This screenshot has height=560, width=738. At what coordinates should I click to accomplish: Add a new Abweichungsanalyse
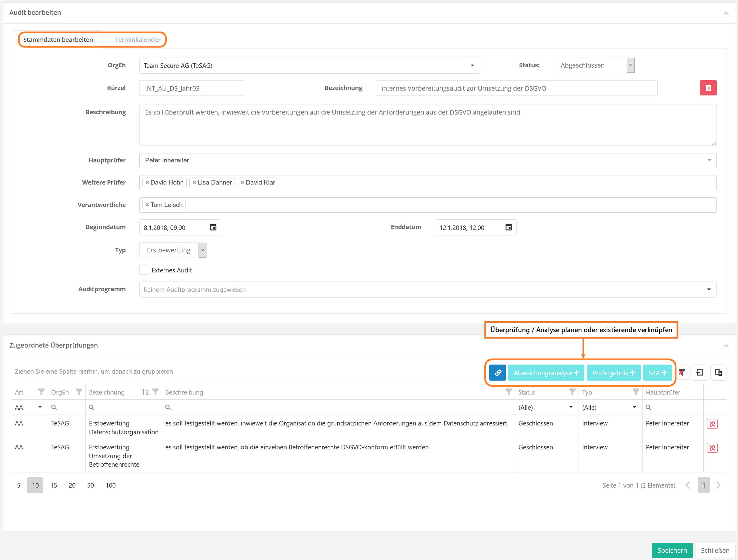(546, 372)
